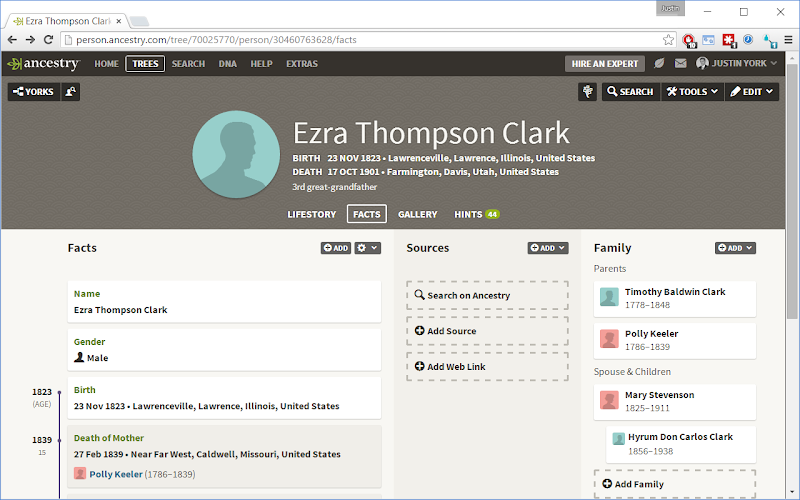Click the page vertical scrollbar thumb

(792, 192)
